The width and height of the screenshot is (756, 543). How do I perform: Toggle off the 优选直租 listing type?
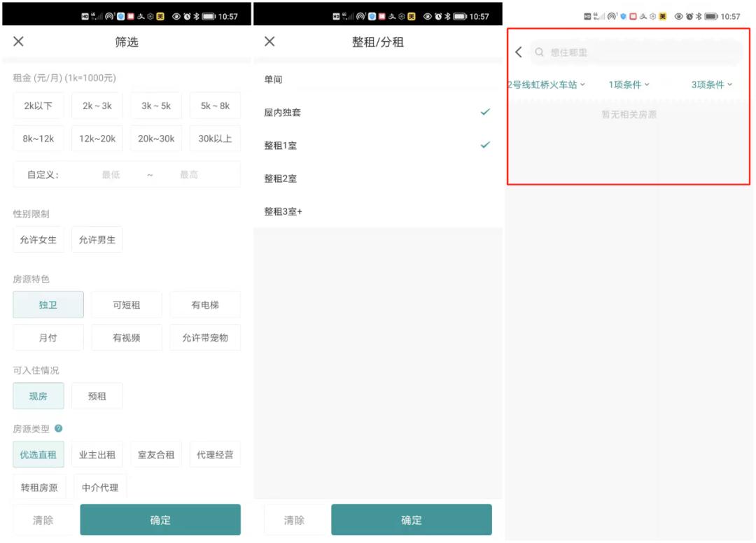tap(38, 454)
